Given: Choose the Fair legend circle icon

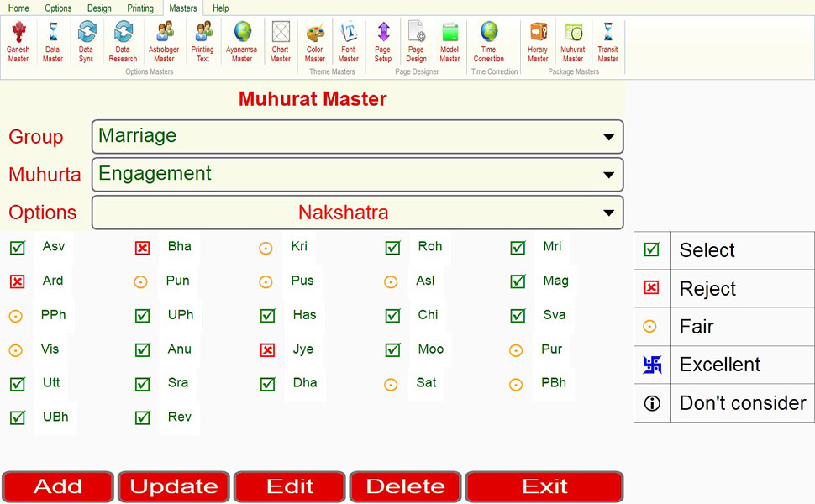Looking at the screenshot, I should (x=649, y=326).
